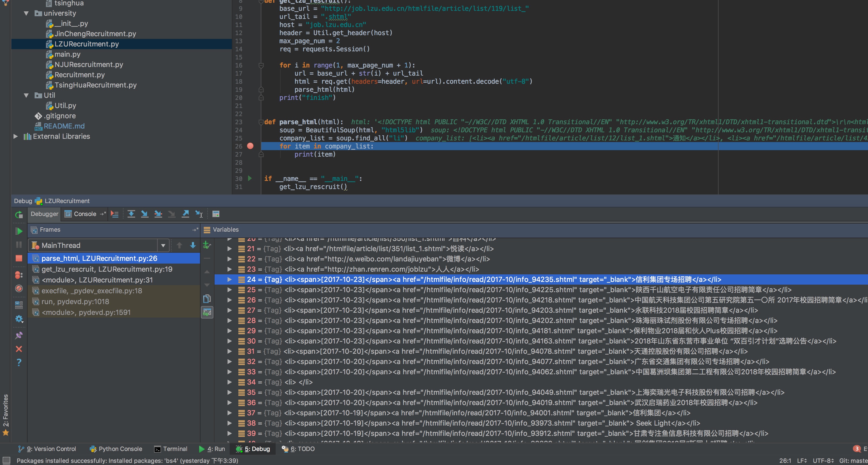Pin the debug tab

click(19, 335)
